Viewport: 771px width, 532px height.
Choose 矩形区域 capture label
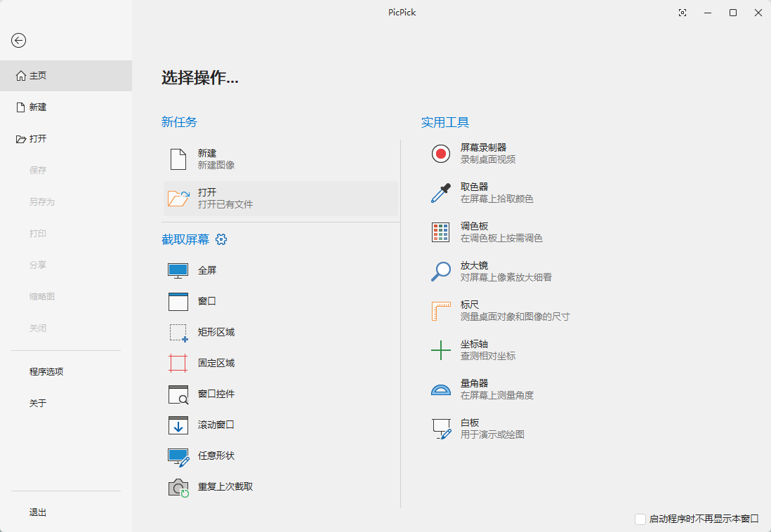pyautogui.click(x=216, y=333)
